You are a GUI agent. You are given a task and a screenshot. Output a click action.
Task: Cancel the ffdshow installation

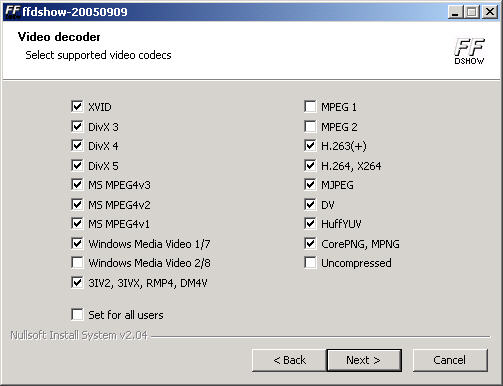click(x=450, y=360)
